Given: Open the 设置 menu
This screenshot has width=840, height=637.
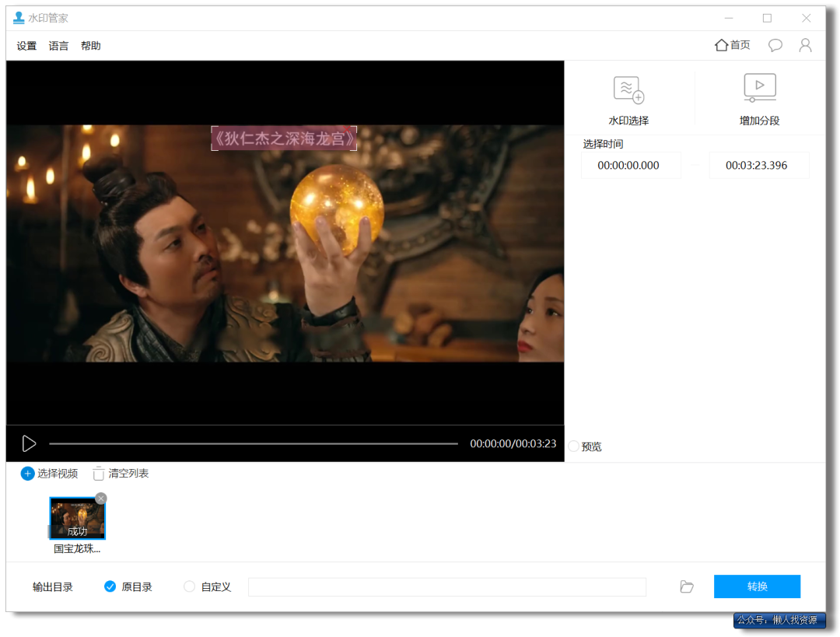Looking at the screenshot, I should point(26,46).
